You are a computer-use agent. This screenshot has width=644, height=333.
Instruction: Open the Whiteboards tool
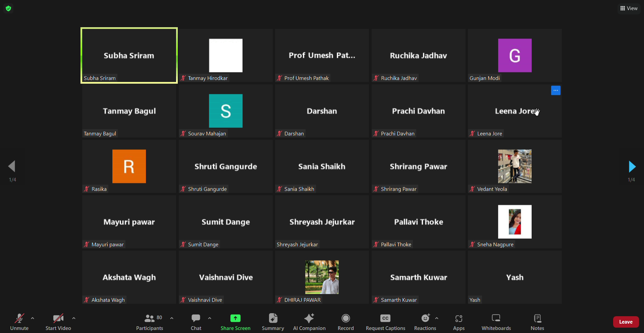496,322
